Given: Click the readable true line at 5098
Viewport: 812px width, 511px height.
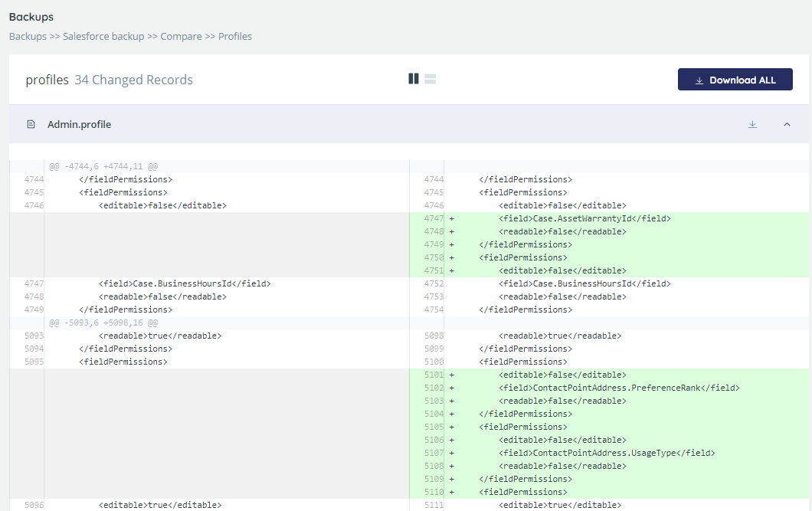Looking at the screenshot, I should [x=560, y=336].
